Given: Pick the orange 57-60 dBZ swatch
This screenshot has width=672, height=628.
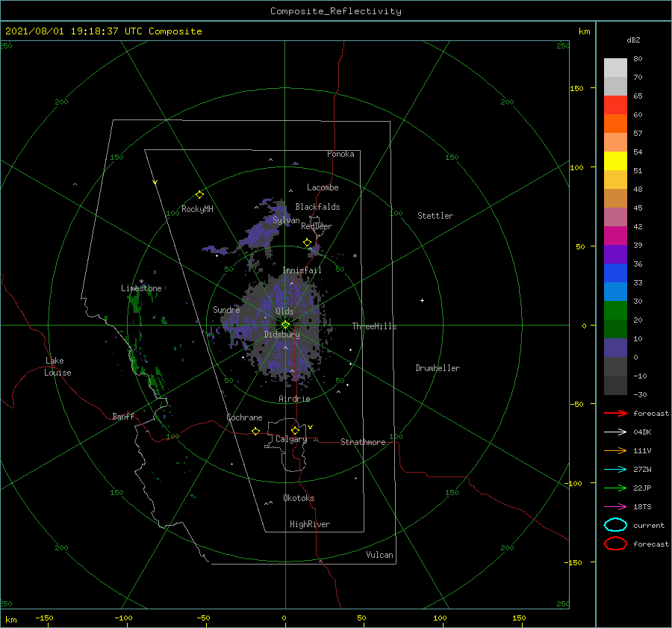Looking at the screenshot, I should click(x=615, y=123).
